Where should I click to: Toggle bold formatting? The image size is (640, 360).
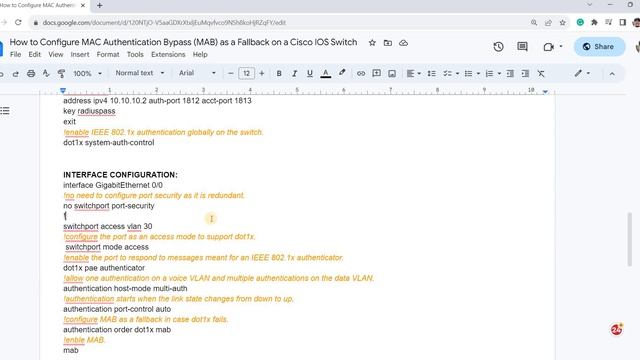[x=279, y=73]
